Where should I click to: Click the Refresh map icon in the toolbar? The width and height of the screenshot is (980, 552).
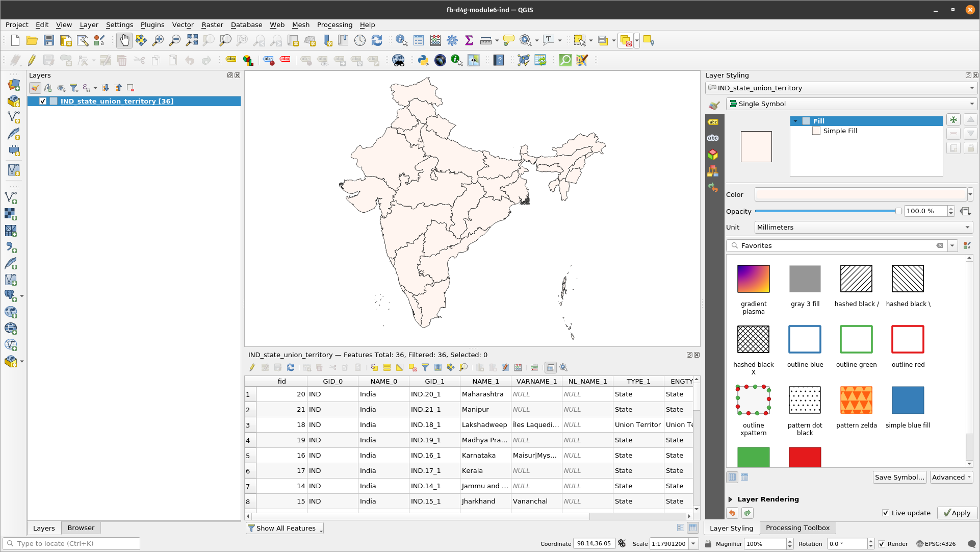pyautogui.click(x=376, y=41)
